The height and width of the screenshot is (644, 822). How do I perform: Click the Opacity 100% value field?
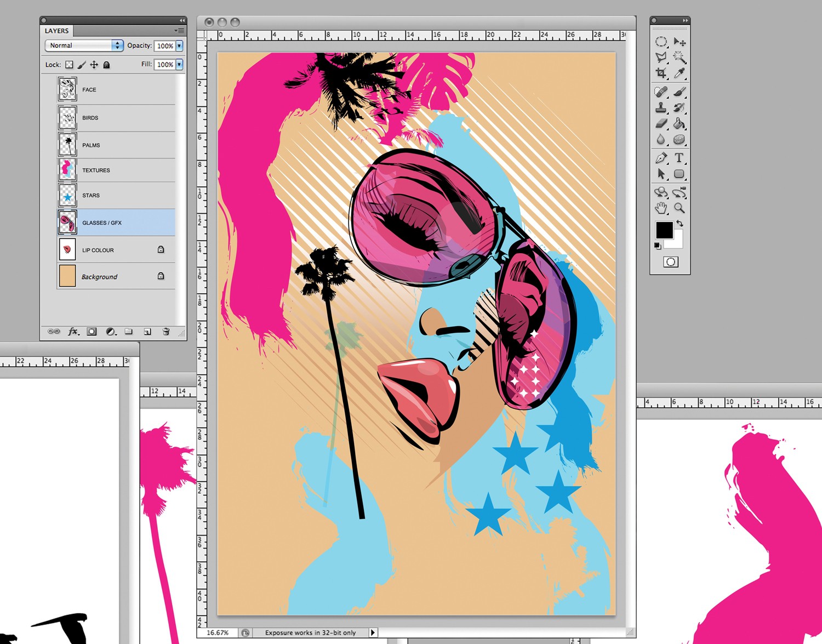coord(165,46)
